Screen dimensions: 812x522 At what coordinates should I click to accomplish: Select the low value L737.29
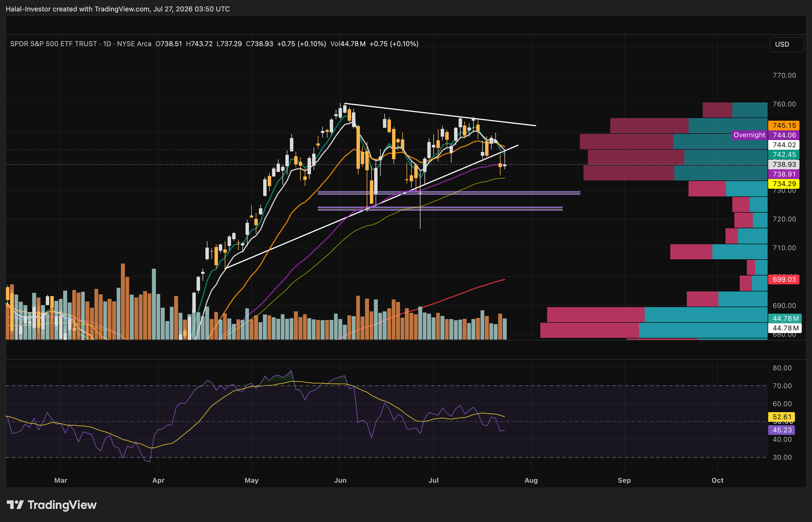[x=229, y=44]
